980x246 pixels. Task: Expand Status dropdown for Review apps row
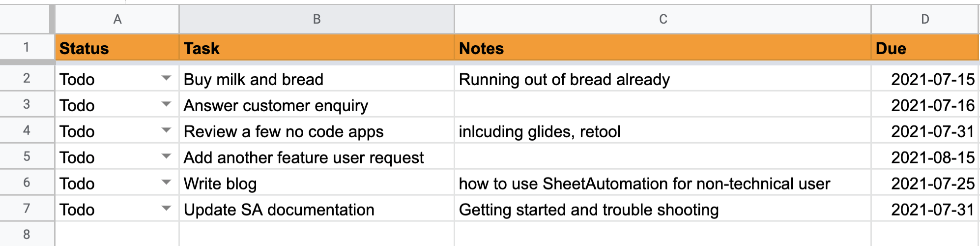[166, 130]
